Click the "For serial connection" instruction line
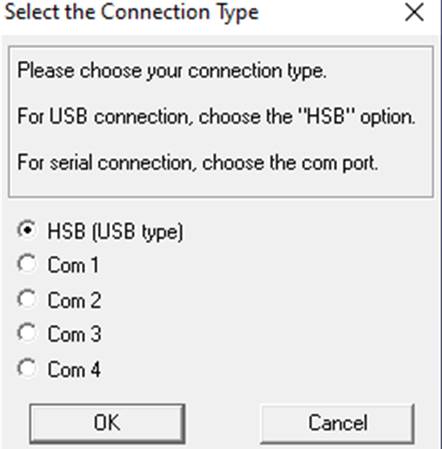The image size is (442, 449). click(198, 163)
